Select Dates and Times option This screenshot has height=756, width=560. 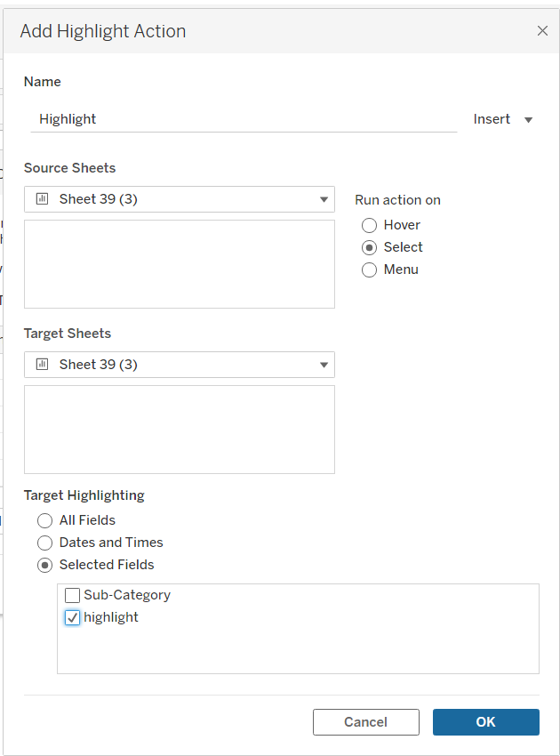[45, 543]
